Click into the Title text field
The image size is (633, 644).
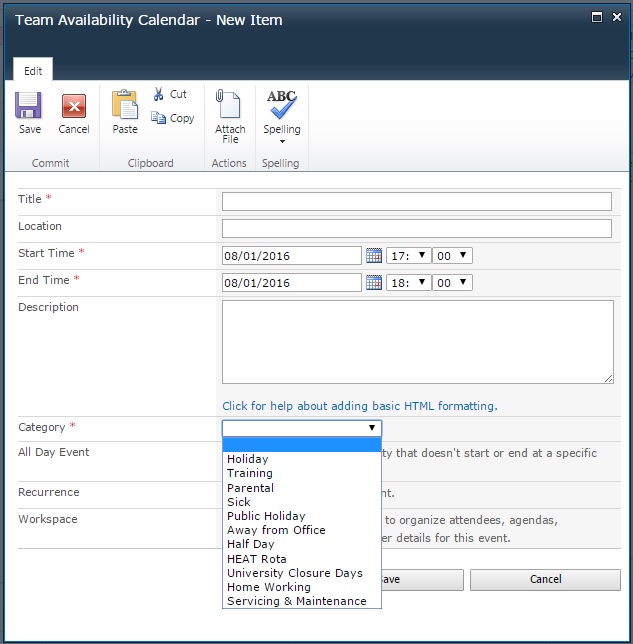pos(416,202)
